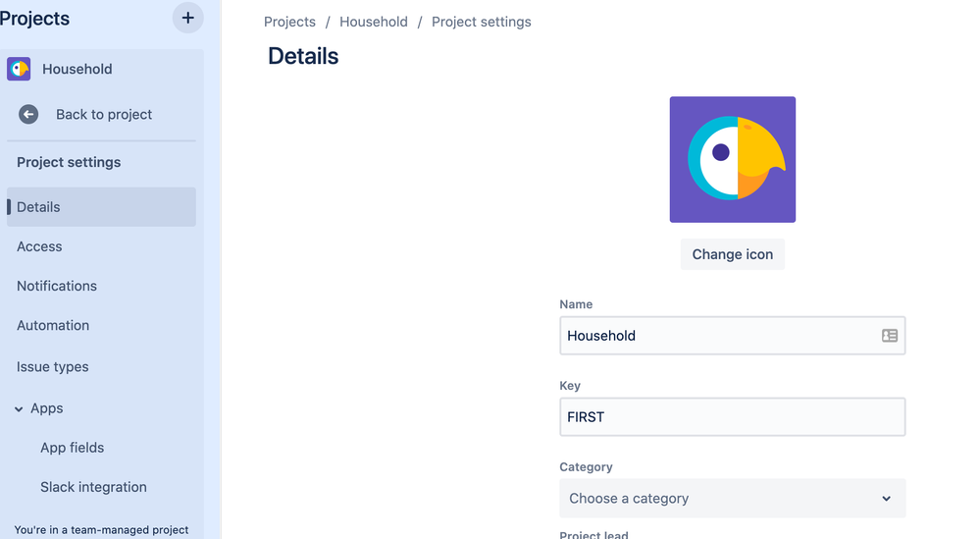Open the Choose a category dropdown
This screenshot has height=539, width=980.
(733, 499)
